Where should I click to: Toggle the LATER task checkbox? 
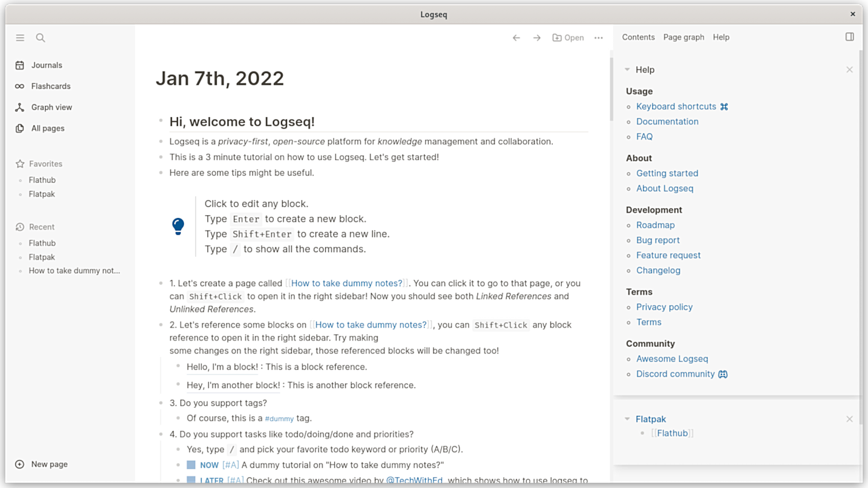pyautogui.click(x=191, y=480)
